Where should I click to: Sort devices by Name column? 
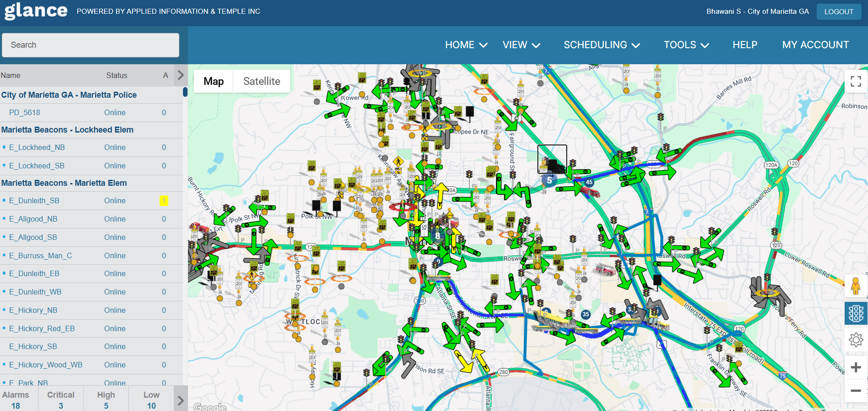tap(11, 75)
